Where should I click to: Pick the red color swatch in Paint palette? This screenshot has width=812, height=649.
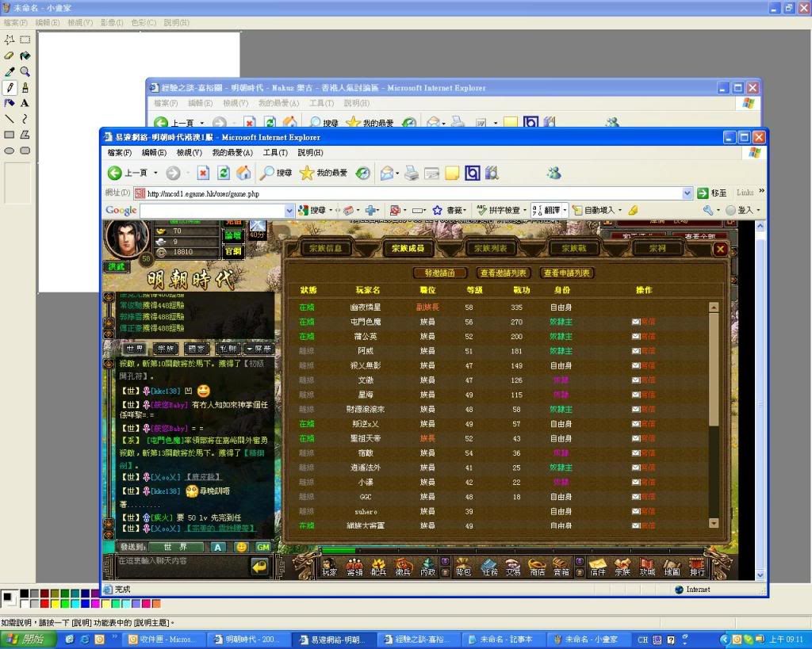pos(44,604)
